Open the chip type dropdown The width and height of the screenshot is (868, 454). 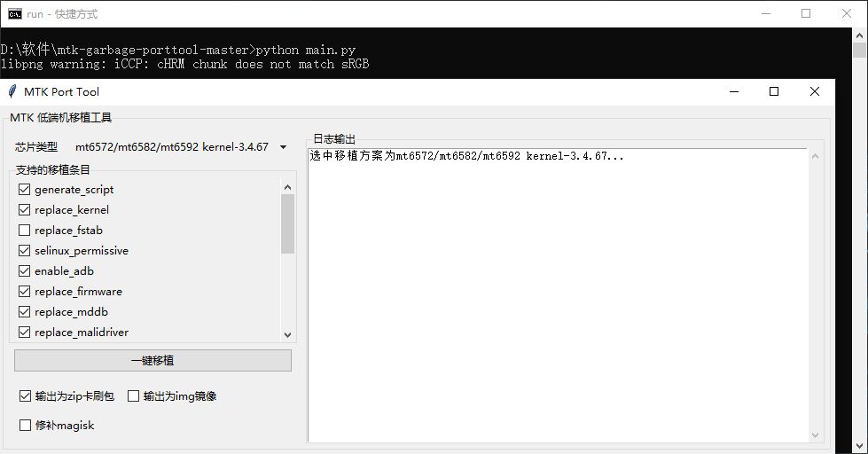click(283, 147)
